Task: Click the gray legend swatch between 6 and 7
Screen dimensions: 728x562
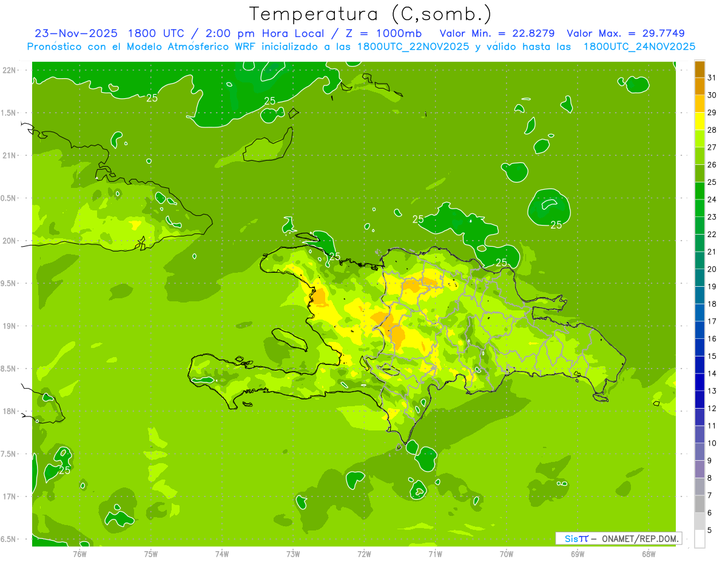Action: 699,504
